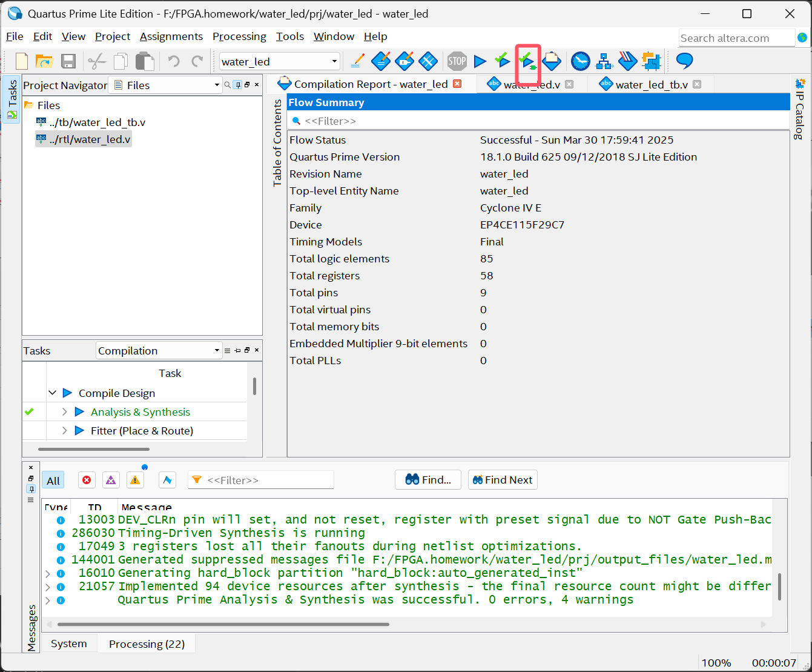
Task: Run the Fitter (Place & Route) play icon
Action: point(79,431)
